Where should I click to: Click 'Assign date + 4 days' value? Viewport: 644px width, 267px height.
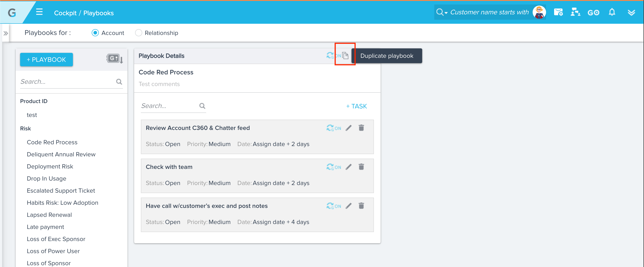(x=281, y=222)
